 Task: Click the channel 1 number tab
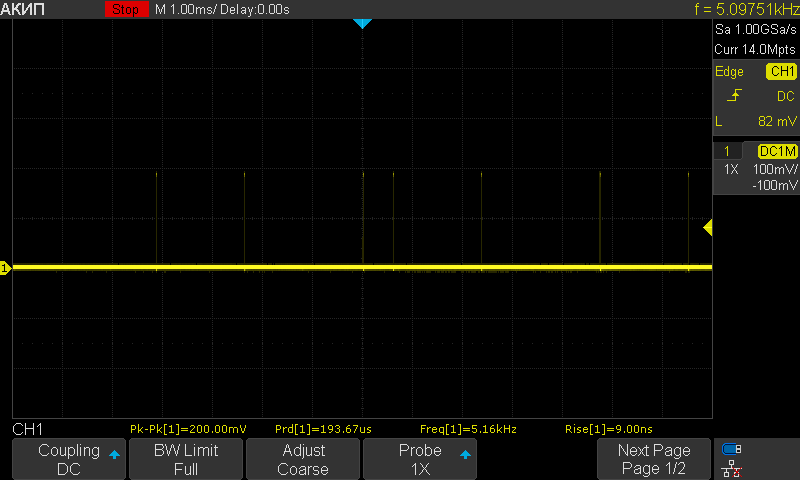click(x=727, y=151)
